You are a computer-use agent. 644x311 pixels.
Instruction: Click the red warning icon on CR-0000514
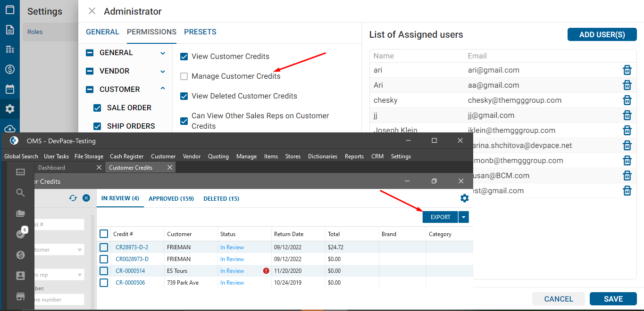266,271
